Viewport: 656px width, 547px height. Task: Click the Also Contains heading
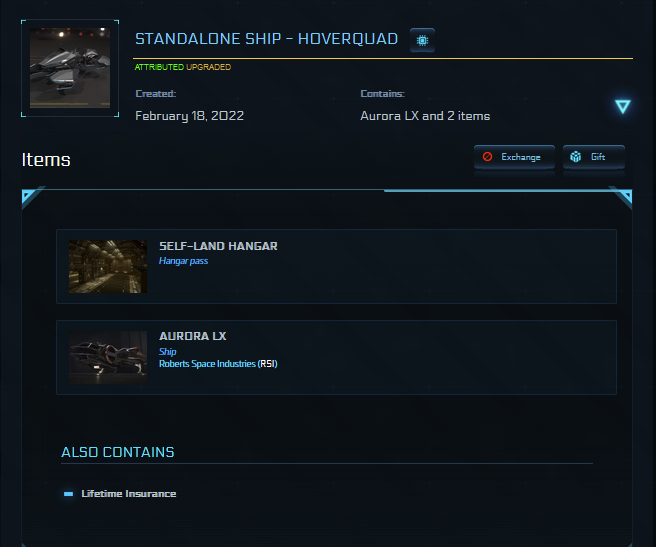(118, 452)
